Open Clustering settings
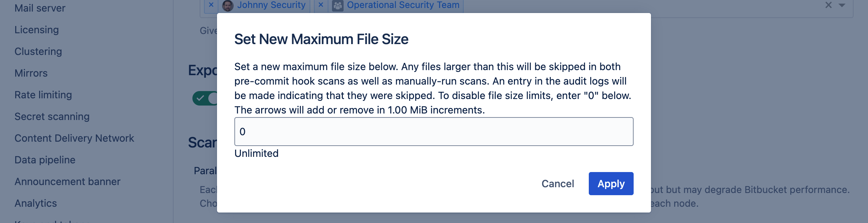This screenshot has width=868, height=223. [38, 51]
